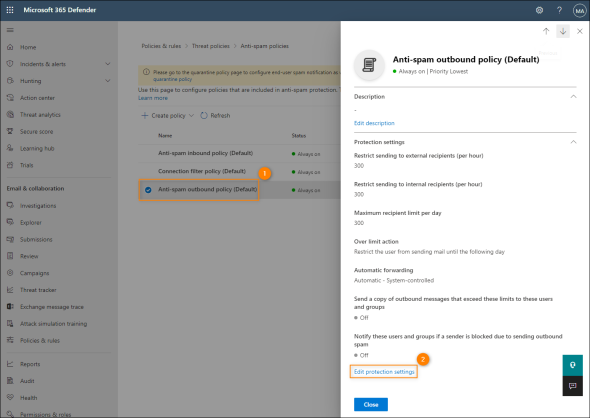Click the Threat analytics icon
Viewport: 590px width, 418px height.
click(x=10, y=114)
